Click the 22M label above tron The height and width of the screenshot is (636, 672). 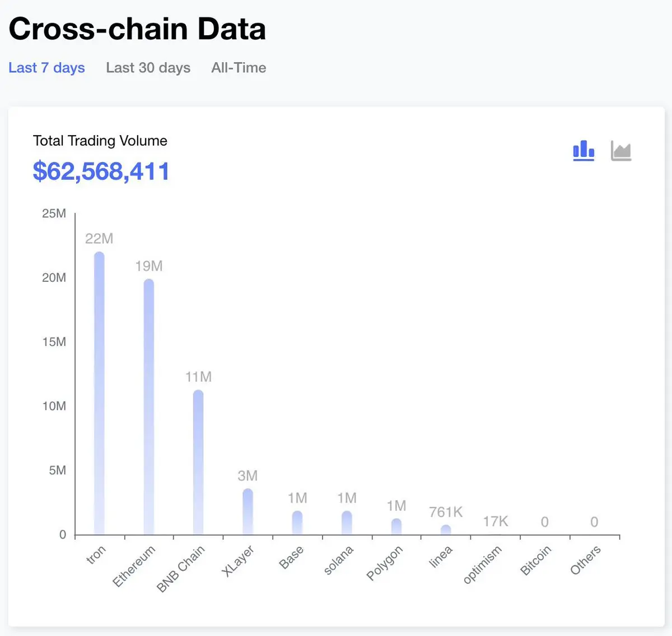coord(99,239)
